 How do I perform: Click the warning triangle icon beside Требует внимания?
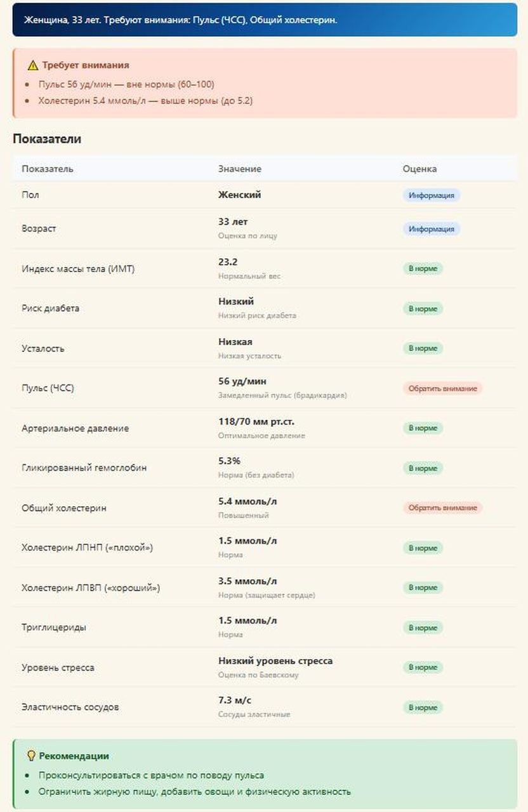(32, 65)
